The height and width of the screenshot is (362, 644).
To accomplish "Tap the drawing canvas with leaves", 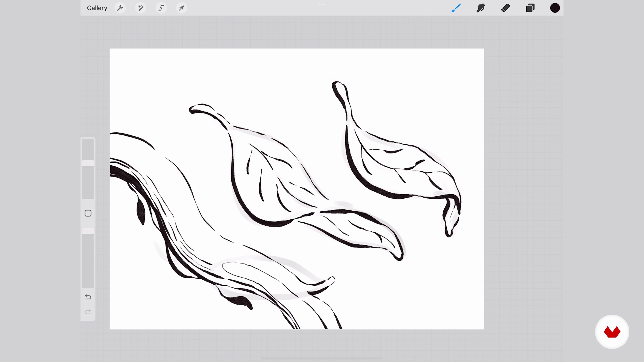I will coord(297,189).
